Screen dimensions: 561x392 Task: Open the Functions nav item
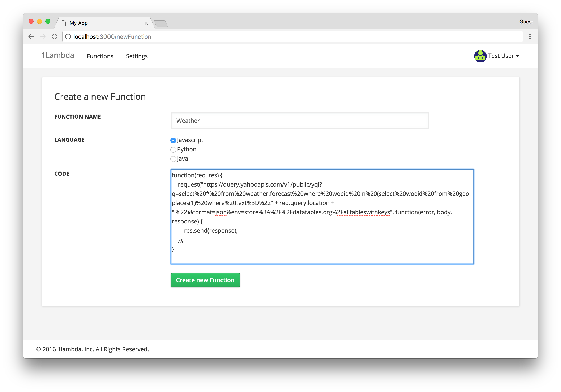pyautogui.click(x=100, y=56)
